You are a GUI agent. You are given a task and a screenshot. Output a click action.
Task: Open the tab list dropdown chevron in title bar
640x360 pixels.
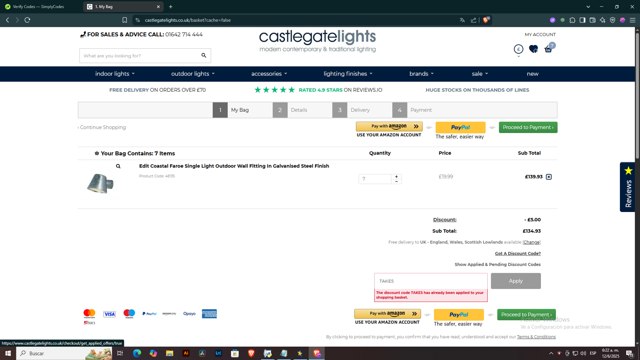point(588,7)
